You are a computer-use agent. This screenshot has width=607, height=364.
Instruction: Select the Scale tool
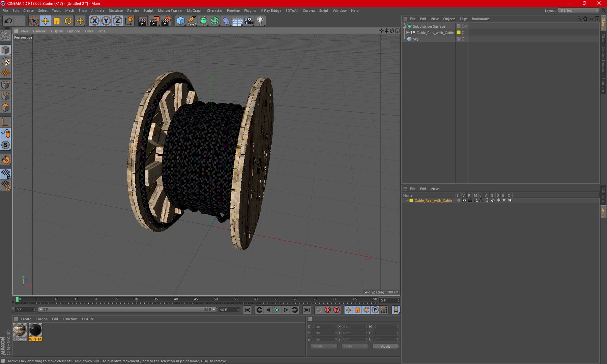[57, 21]
